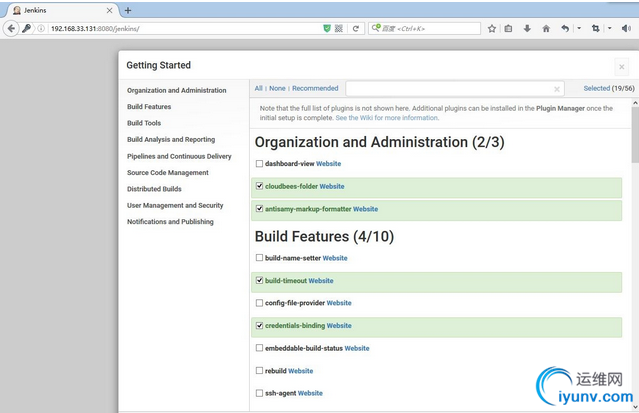639x413 pixels.
Task: Open config-file-provider Website link
Action: coord(339,303)
